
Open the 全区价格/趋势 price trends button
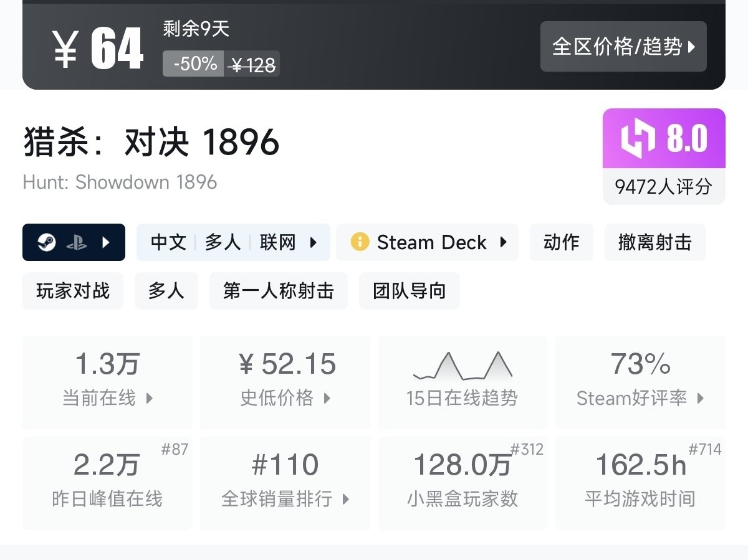pos(623,47)
